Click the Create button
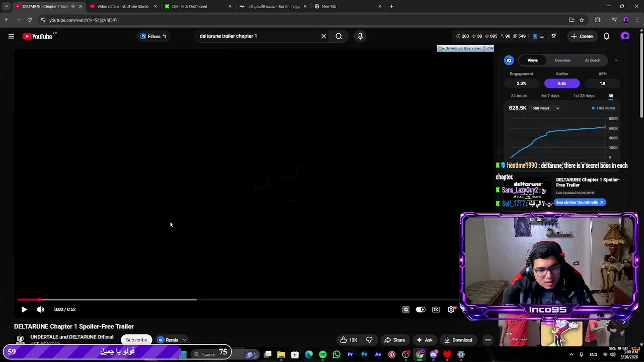The width and height of the screenshot is (644, 362). point(582,36)
